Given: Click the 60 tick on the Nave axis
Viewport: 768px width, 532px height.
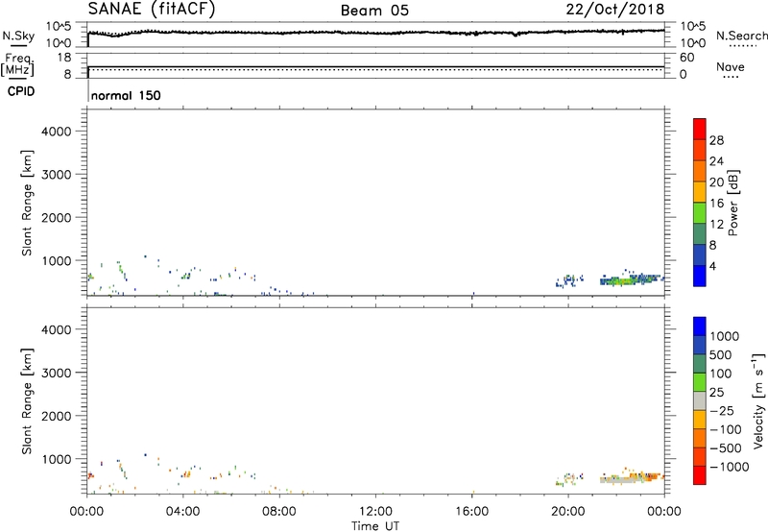Looking at the screenshot, I should [686, 58].
